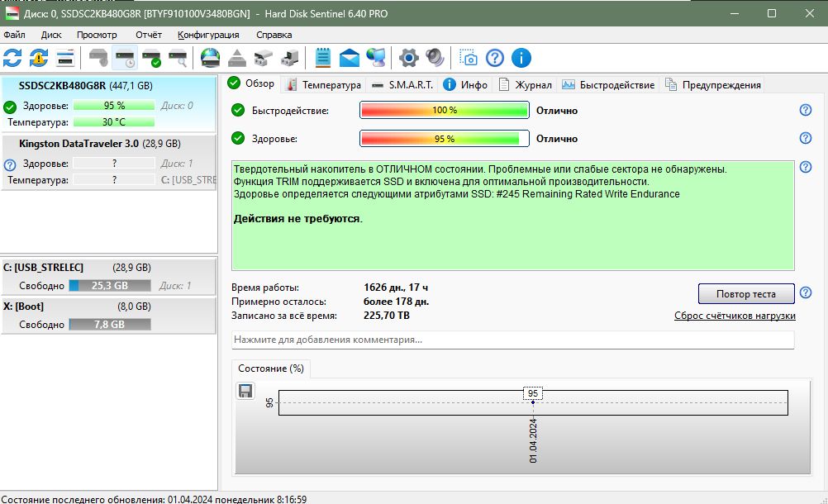The image size is (828, 504).
Task: Select the SSDSC2KB480G8R disk entry
Action: [109, 104]
